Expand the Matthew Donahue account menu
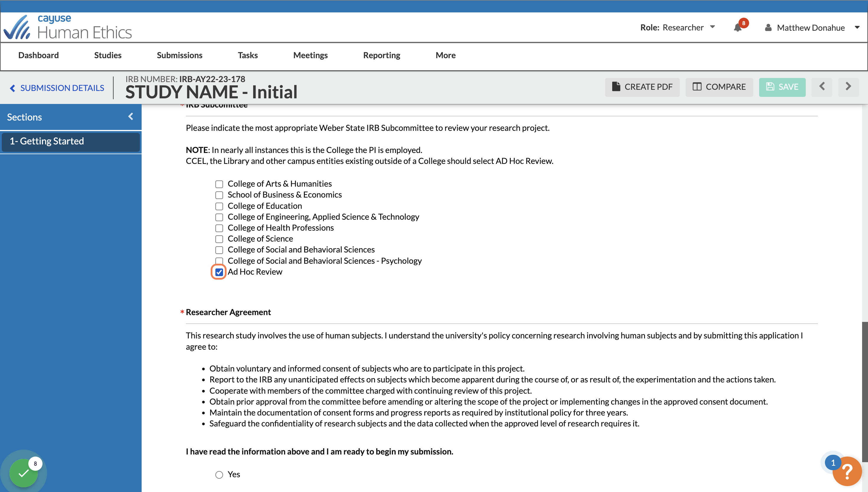 pyautogui.click(x=857, y=27)
